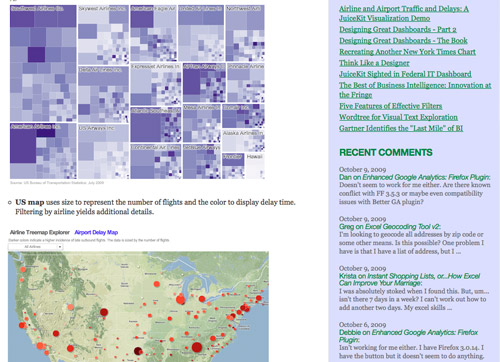
Task: Open the JuiceKit Sighted in Federal IT Dashboard link
Action: point(405,74)
